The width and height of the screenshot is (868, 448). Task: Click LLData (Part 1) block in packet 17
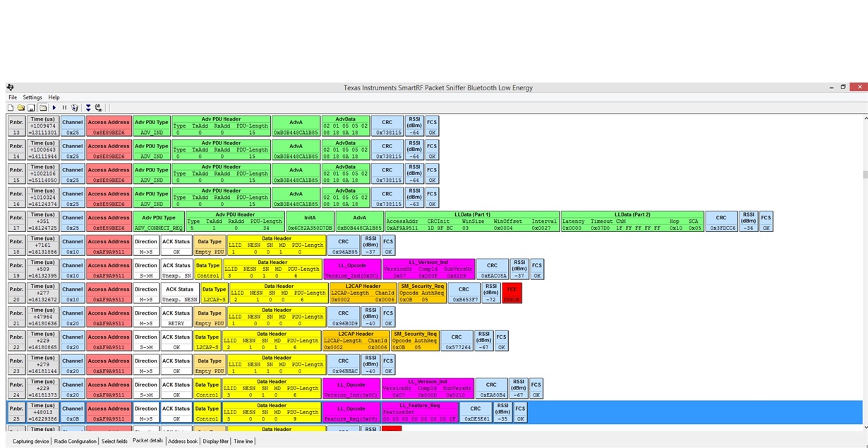[x=472, y=222]
